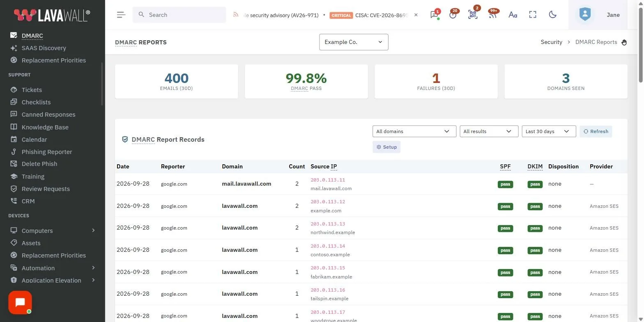
Task: Open the Example Co. company dropdown
Action: pyautogui.click(x=354, y=42)
